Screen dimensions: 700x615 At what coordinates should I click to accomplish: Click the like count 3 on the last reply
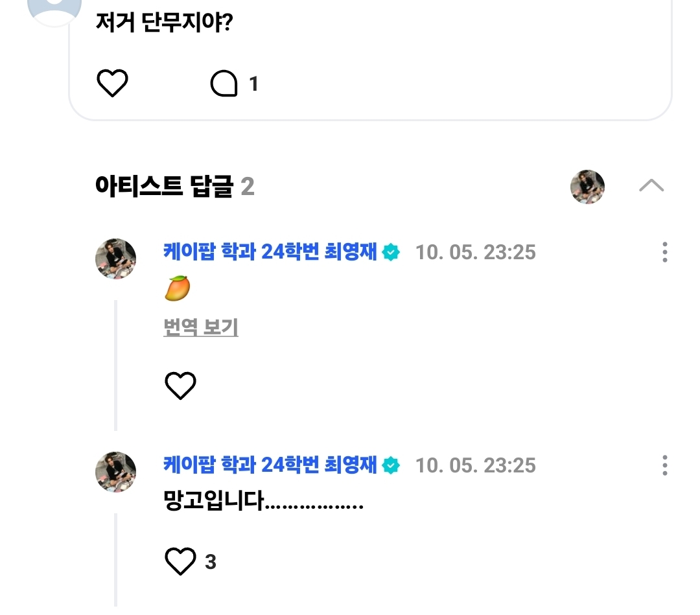(211, 562)
